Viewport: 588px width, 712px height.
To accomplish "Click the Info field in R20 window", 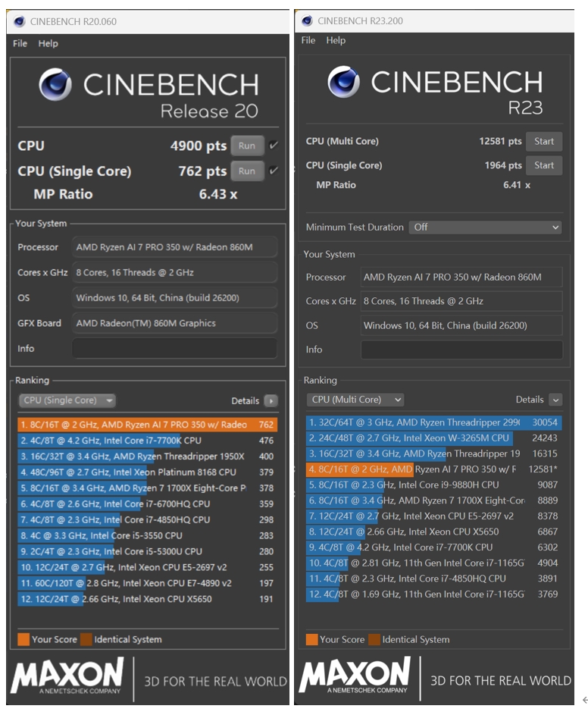I will [175, 348].
